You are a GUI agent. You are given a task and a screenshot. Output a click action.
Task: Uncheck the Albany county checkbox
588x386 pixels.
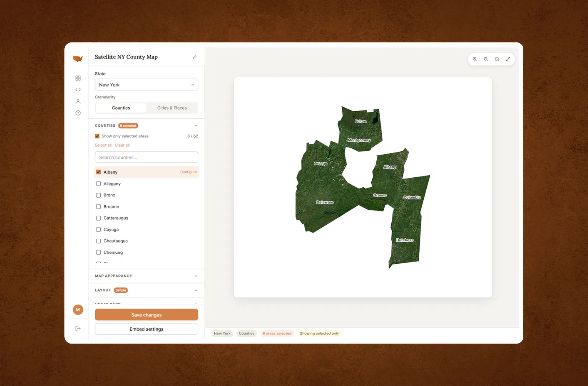(x=98, y=172)
